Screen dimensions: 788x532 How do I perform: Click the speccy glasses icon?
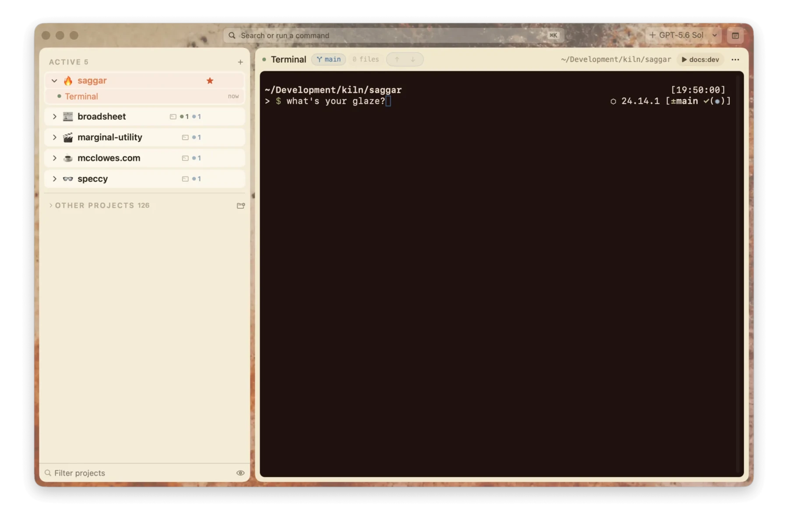click(68, 179)
